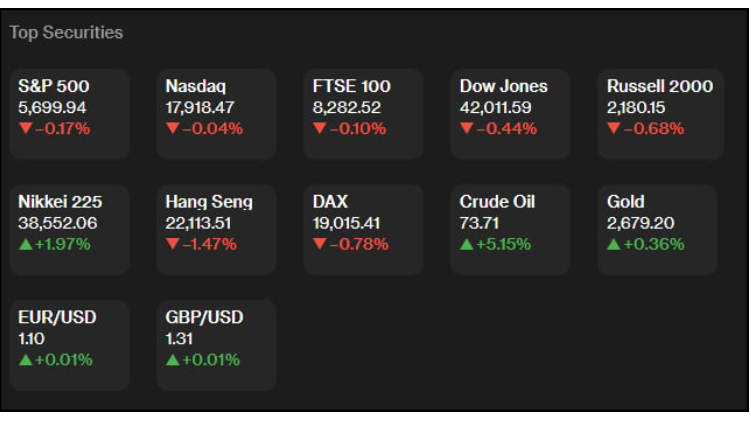Open the S&P 500 security card

69,113
